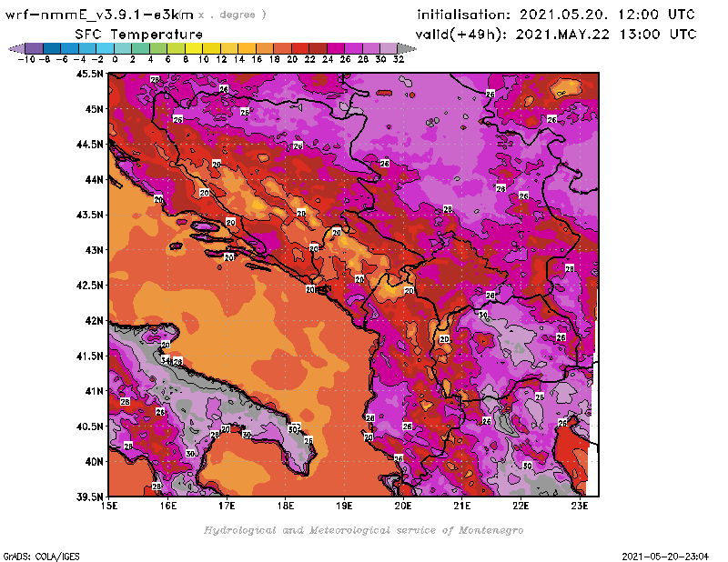Select the legend swatch between 30 and 32

click(x=389, y=48)
